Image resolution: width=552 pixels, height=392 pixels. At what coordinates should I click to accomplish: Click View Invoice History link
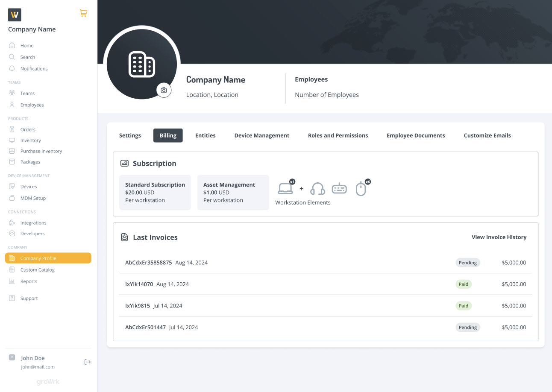499,237
